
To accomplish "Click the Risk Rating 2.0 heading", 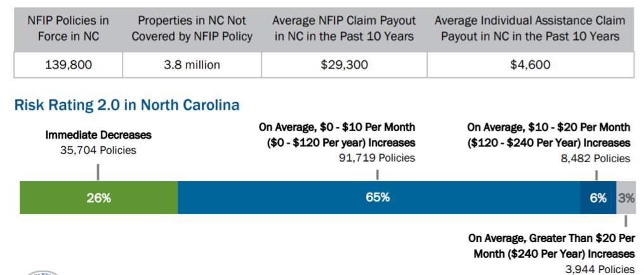I will (126, 105).
